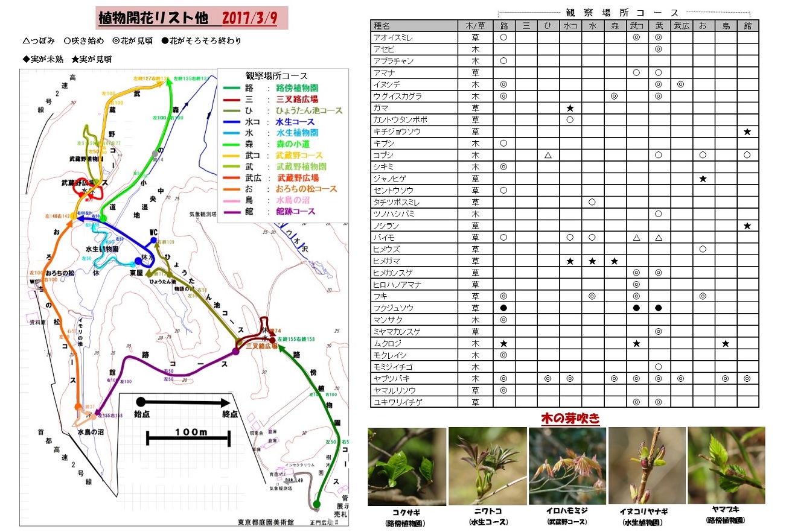Select the ひょうたん池コース legend label

coord(309,111)
